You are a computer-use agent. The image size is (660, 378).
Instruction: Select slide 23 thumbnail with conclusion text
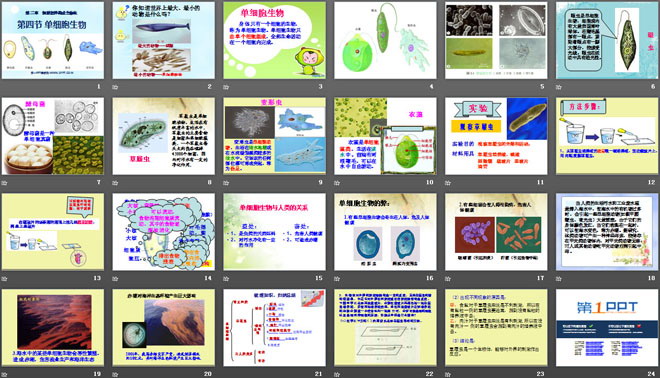click(496, 327)
